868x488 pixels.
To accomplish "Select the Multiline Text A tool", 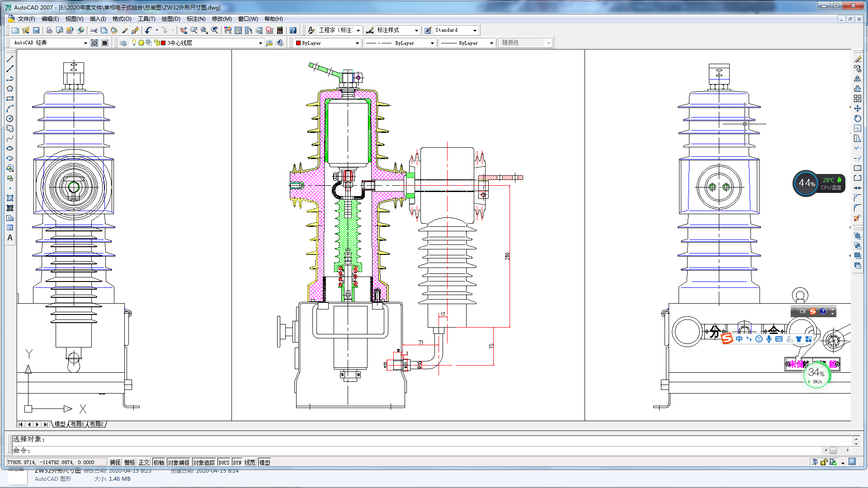I will (10, 238).
